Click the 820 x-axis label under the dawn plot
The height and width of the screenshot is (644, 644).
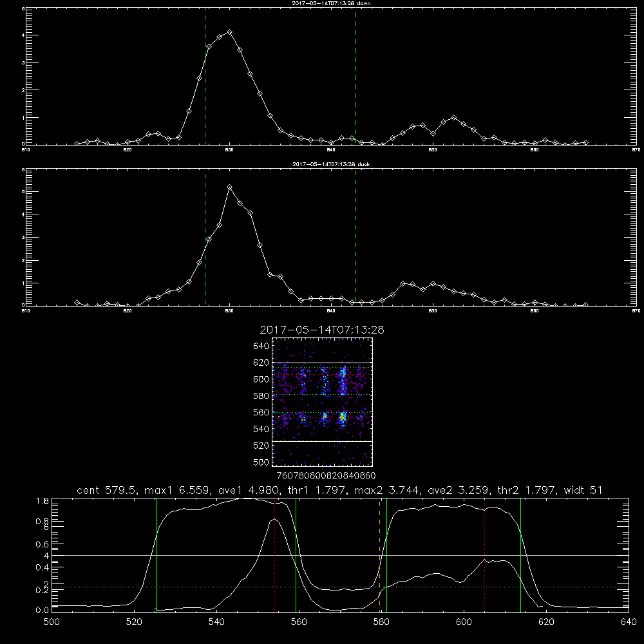click(128, 150)
